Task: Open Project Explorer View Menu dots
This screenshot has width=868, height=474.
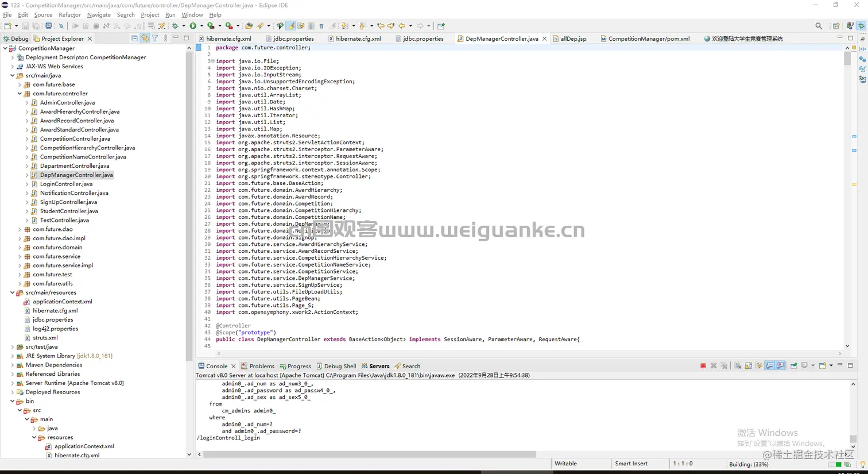Action: pos(165,38)
